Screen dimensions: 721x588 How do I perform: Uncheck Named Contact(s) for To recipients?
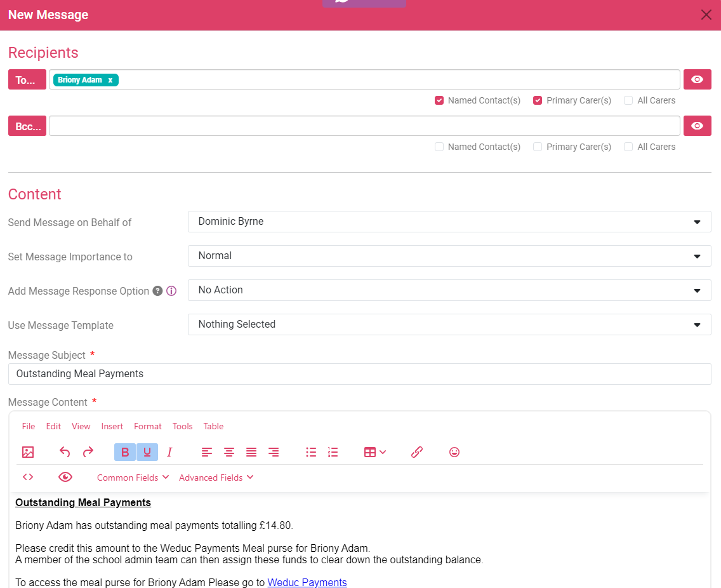click(x=439, y=100)
